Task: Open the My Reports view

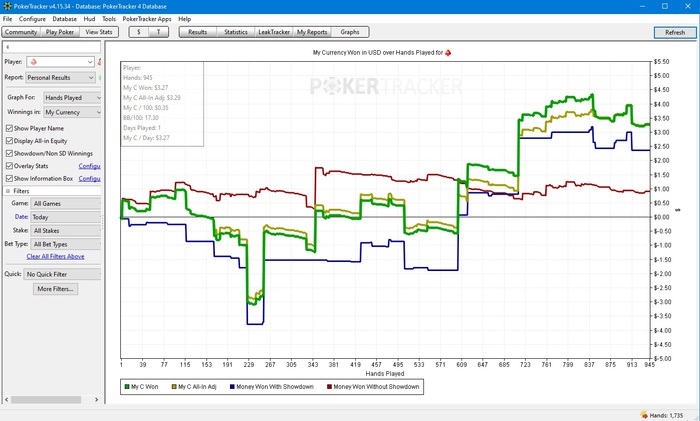Action: click(312, 32)
